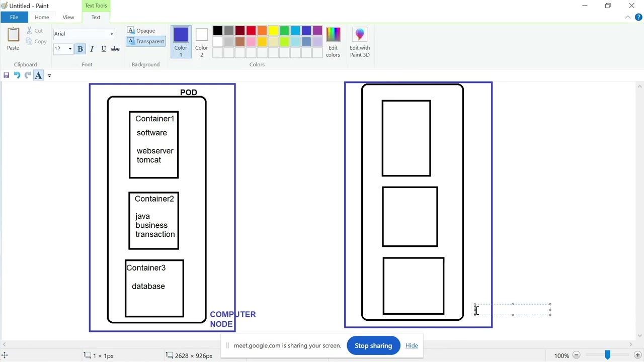Apply italic text formatting
The height and width of the screenshot is (362, 644).
tap(92, 49)
